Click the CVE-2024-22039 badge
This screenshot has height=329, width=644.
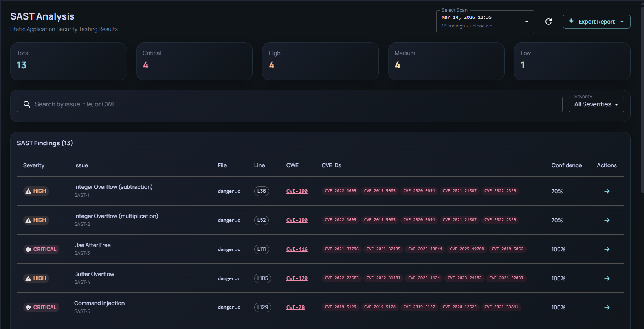(506, 278)
